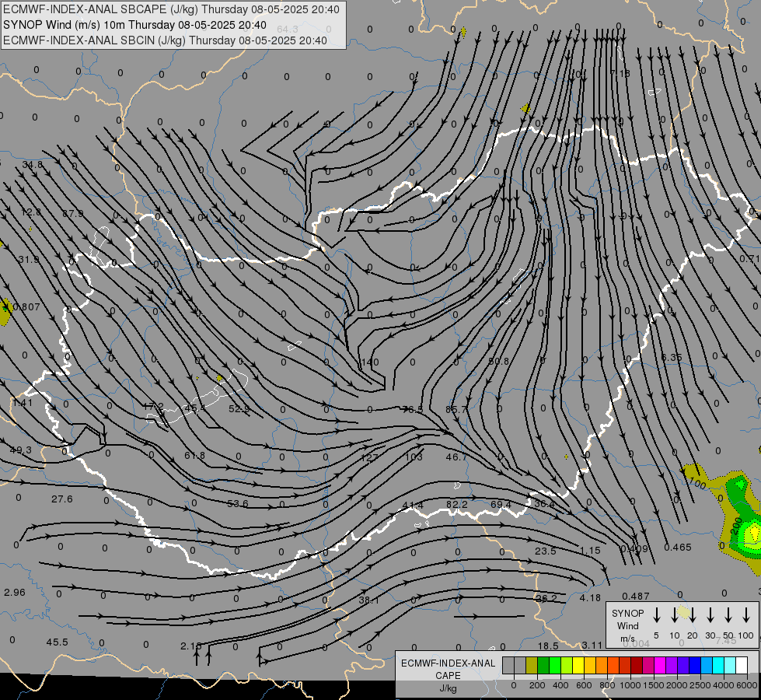761x700 pixels.
Task: Select the dark green swatch in CAPE legend
Action: click(x=543, y=666)
